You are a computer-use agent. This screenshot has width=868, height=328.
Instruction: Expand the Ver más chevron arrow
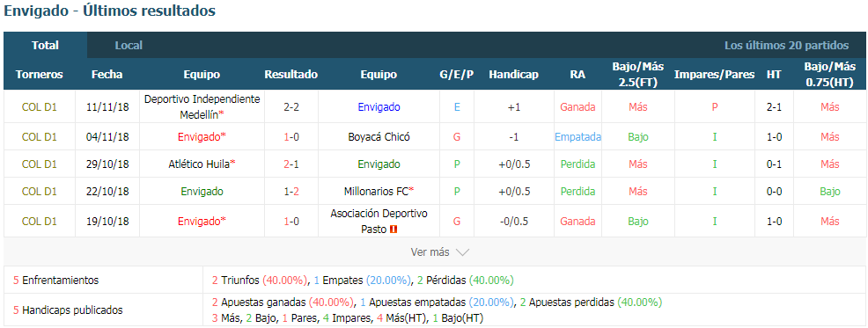tap(462, 252)
